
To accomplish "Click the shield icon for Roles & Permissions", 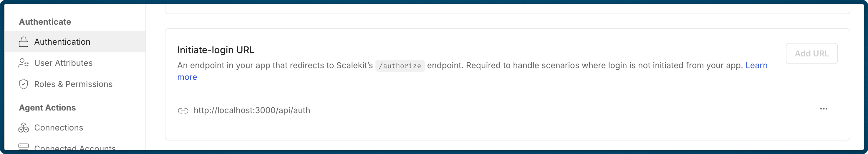I will point(23,84).
